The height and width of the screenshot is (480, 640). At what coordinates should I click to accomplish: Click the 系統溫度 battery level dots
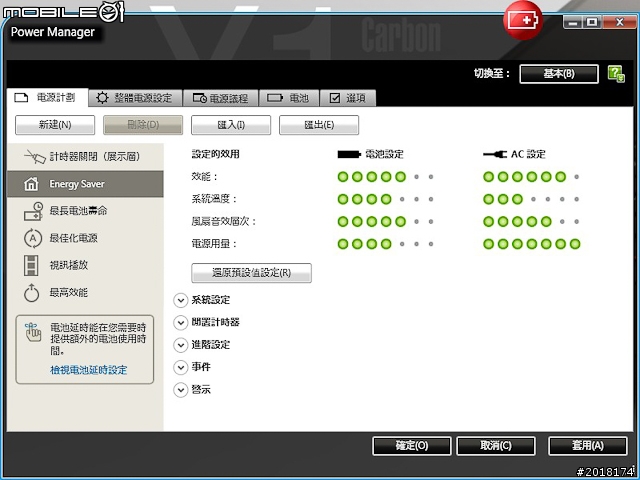click(x=386, y=199)
